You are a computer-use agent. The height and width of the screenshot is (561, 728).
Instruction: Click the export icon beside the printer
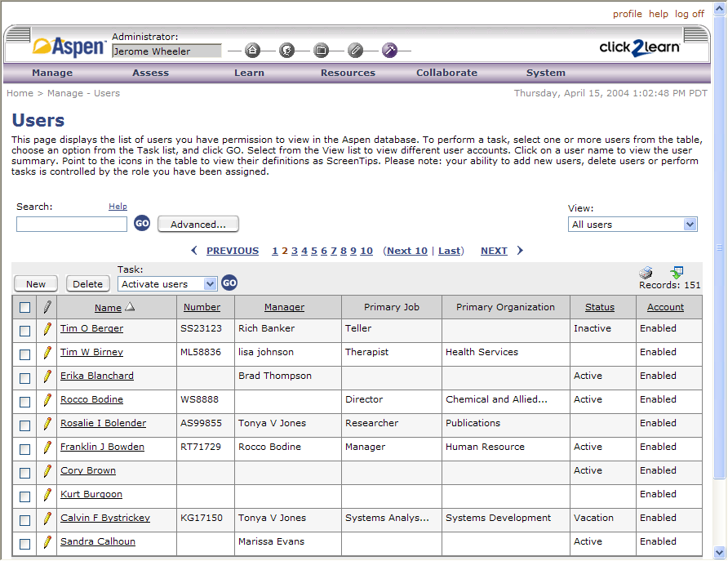click(677, 272)
